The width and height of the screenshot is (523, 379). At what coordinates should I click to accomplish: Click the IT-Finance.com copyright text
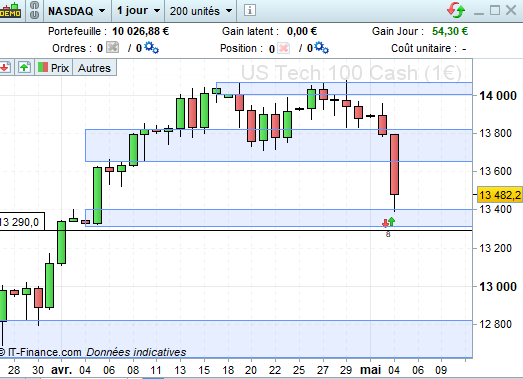point(41,352)
